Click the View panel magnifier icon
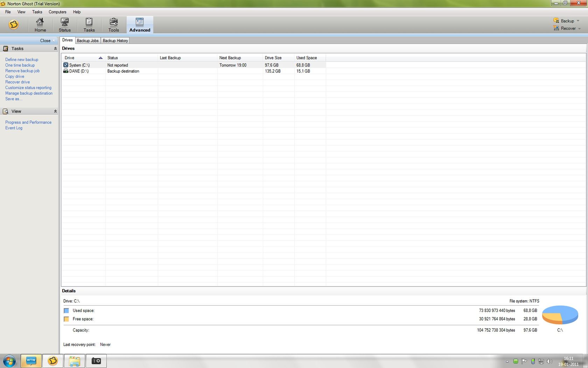The height and width of the screenshot is (368, 588). (6, 111)
